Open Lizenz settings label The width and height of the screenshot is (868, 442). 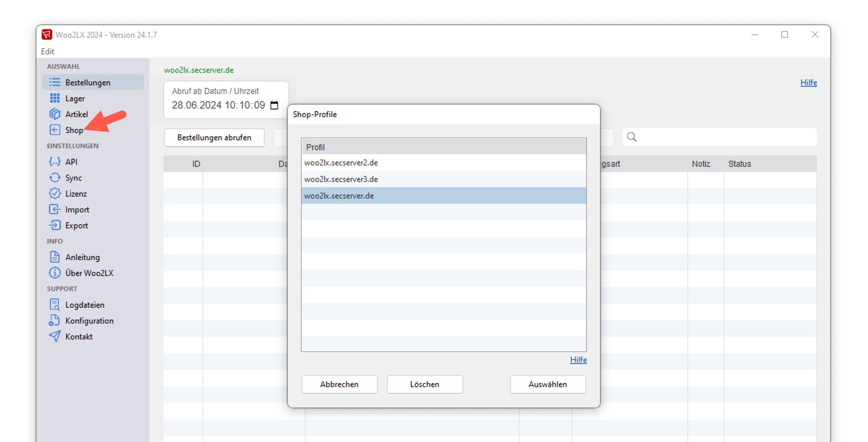[x=76, y=194]
